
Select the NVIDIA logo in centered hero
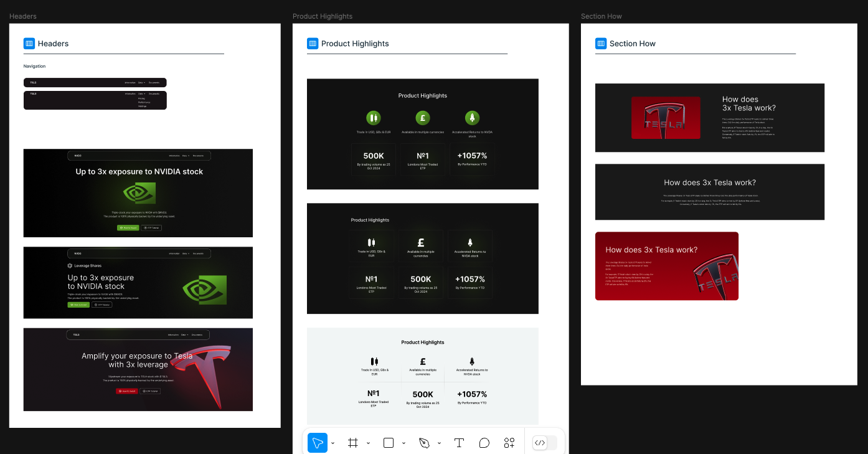pyautogui.click(x=138, y=194)
